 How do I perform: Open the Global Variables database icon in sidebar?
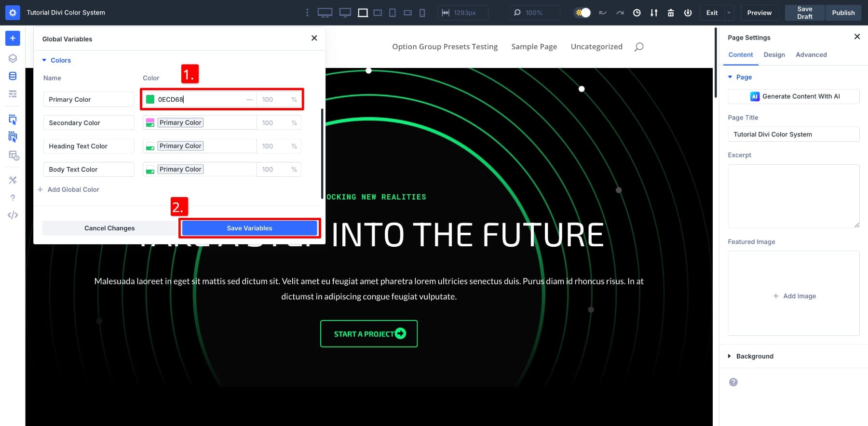coord(13,76)
